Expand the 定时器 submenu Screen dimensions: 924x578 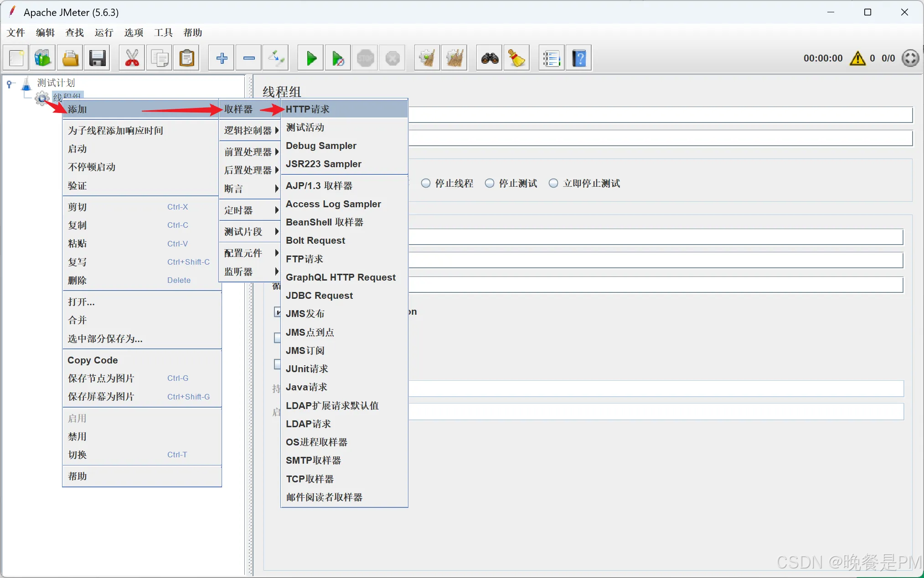pyautogui.click(x=250, y=210)
